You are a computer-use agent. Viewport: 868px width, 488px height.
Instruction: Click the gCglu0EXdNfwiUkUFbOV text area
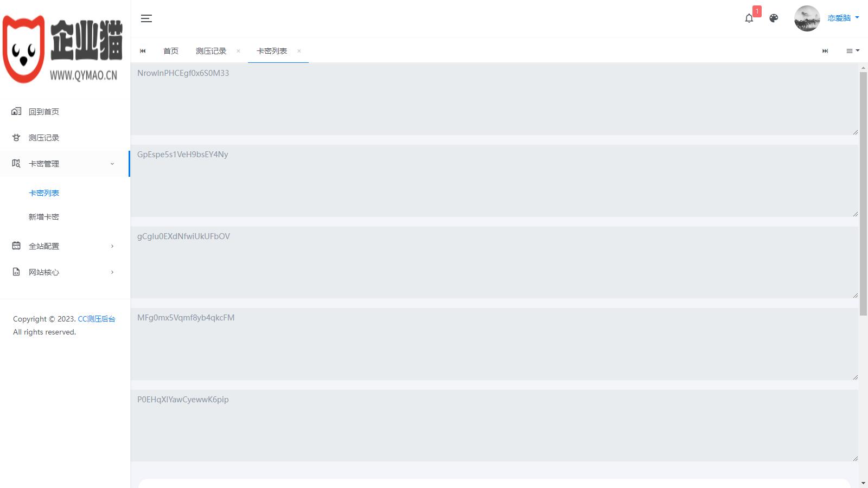point(494,262)
